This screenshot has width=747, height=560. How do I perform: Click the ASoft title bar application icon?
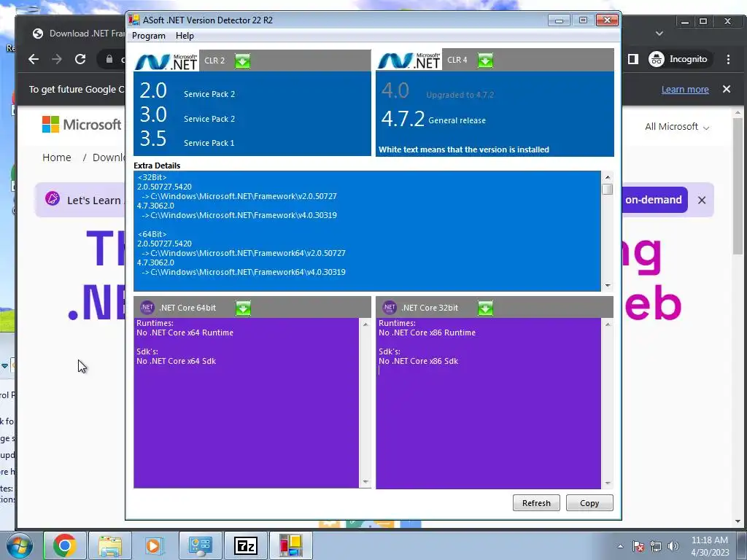tap(134, 20)
